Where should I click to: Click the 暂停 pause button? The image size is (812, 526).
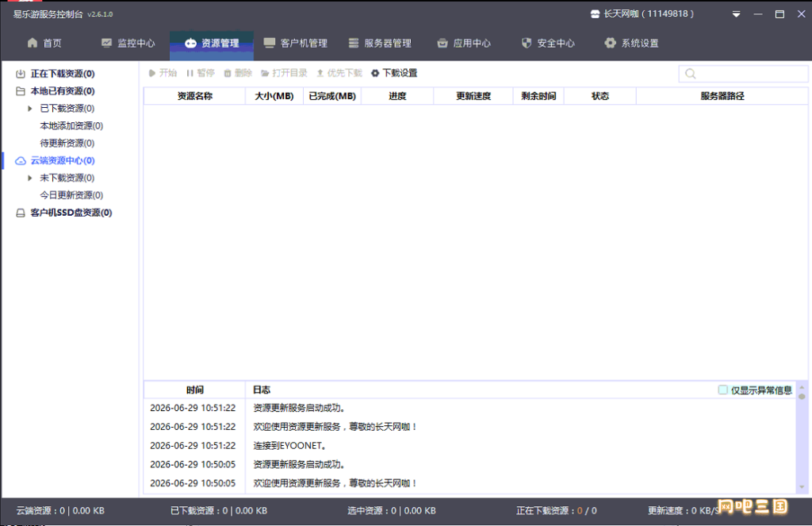point(201,73)
